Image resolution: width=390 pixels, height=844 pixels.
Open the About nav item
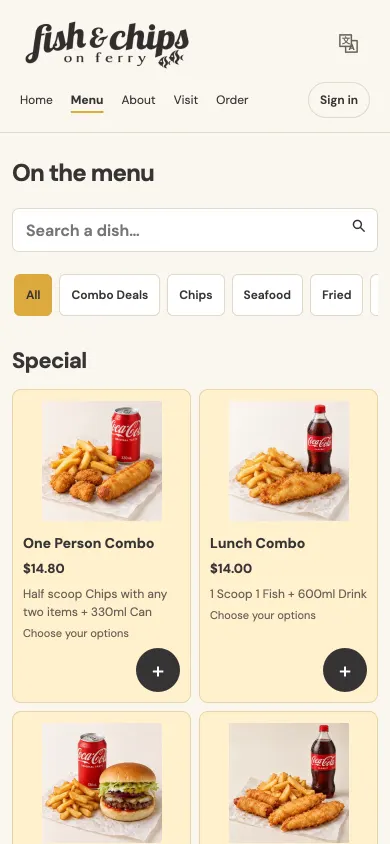[138, 100]
